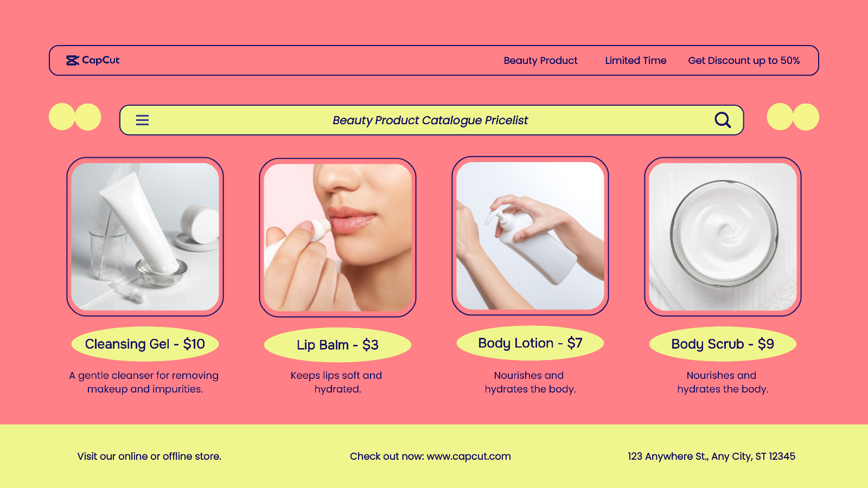Image resolution: width=868 pixels, height=488 pixels.
Task: Click Get Discount up to 50% link
Action: coord(744,61)
